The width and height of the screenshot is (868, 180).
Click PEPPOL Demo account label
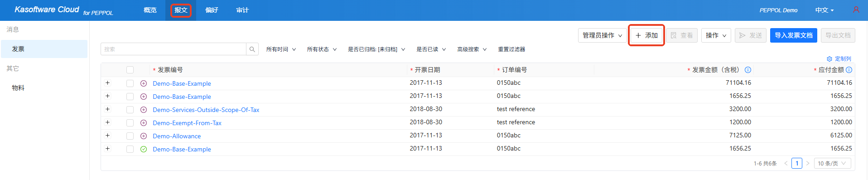click(x=778, y=10)
